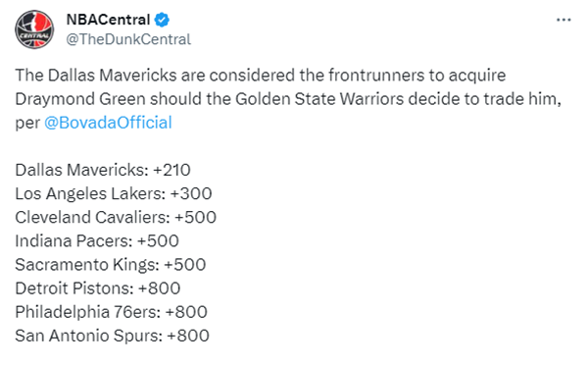Open the @TheDunkCentral handle link

tap(128, 39)
